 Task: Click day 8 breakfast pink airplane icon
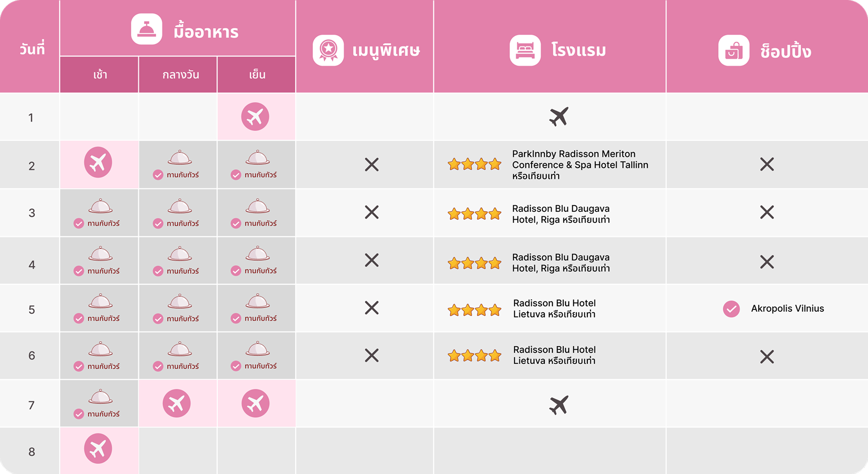[x=98, y=449]
